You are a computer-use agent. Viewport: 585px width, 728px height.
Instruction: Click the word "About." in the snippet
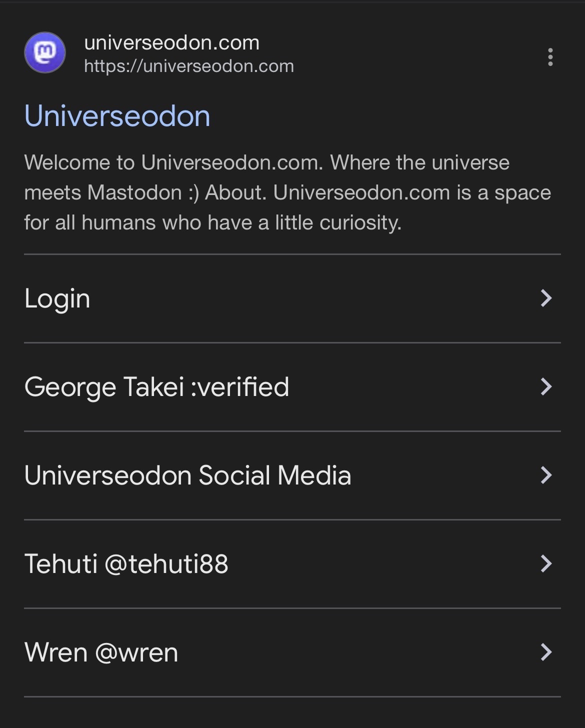(235, 192)
